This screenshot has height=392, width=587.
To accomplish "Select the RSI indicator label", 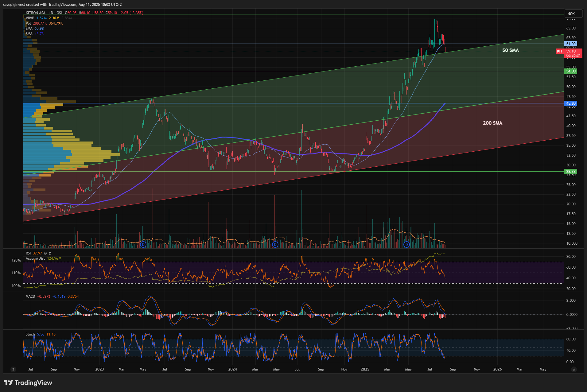I will 28,253.
